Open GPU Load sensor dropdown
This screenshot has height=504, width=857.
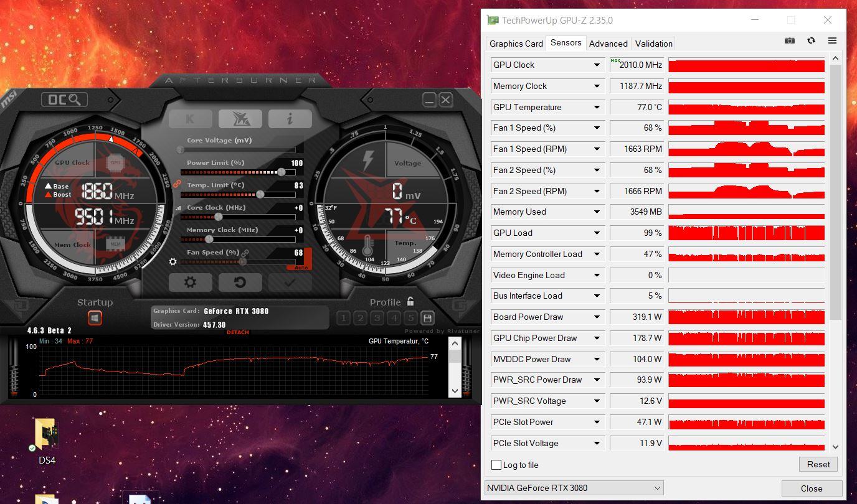click(597, 233)
